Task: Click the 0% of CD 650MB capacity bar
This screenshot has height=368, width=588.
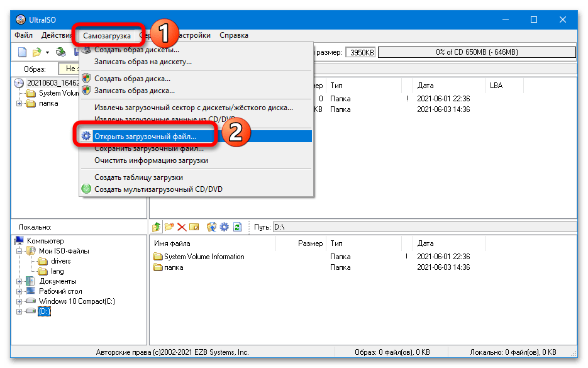Action: (477, 52)
